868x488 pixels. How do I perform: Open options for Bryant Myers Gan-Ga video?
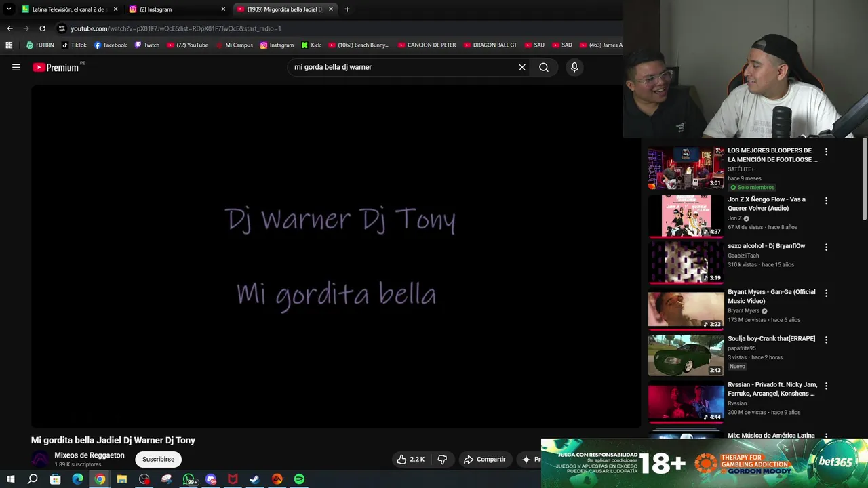(x=826, y=293)
